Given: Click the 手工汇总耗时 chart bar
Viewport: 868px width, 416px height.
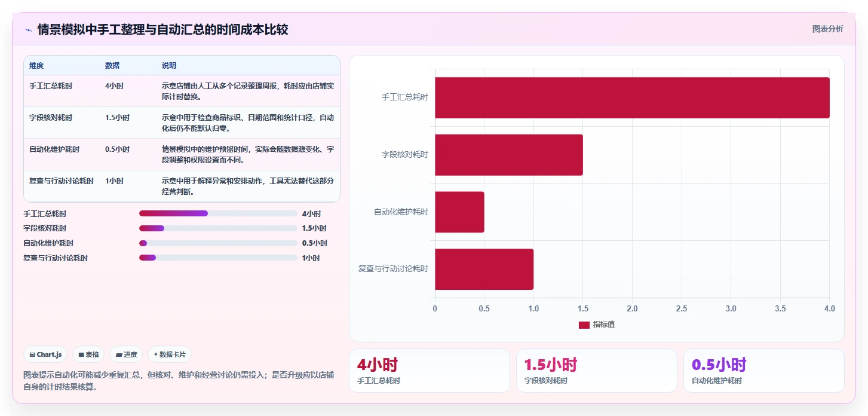Looking at the screenshot, I should click(632, 97).
